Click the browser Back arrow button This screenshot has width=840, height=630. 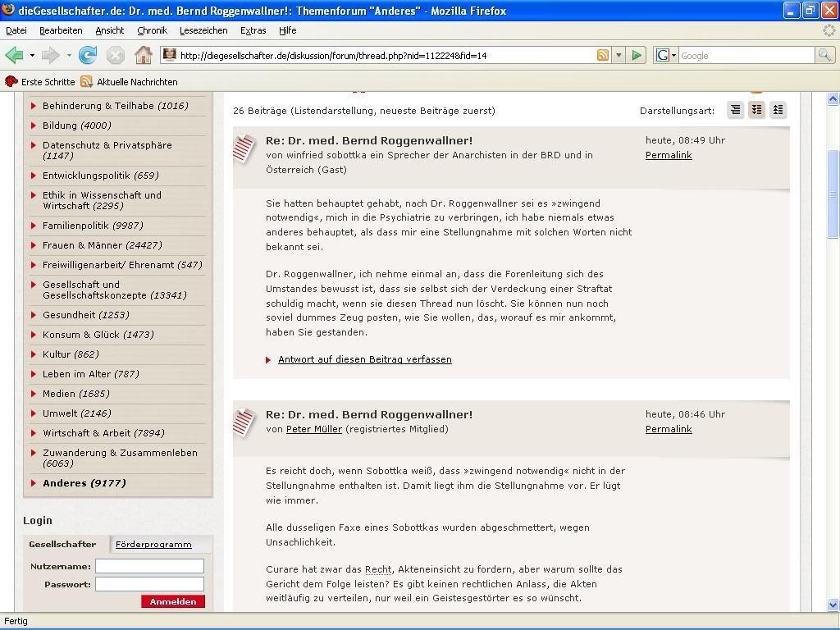click(14, 56)
